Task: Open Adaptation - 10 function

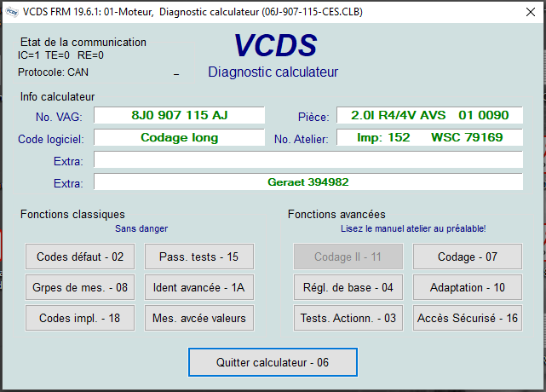Action: click(x=467, y=287)
